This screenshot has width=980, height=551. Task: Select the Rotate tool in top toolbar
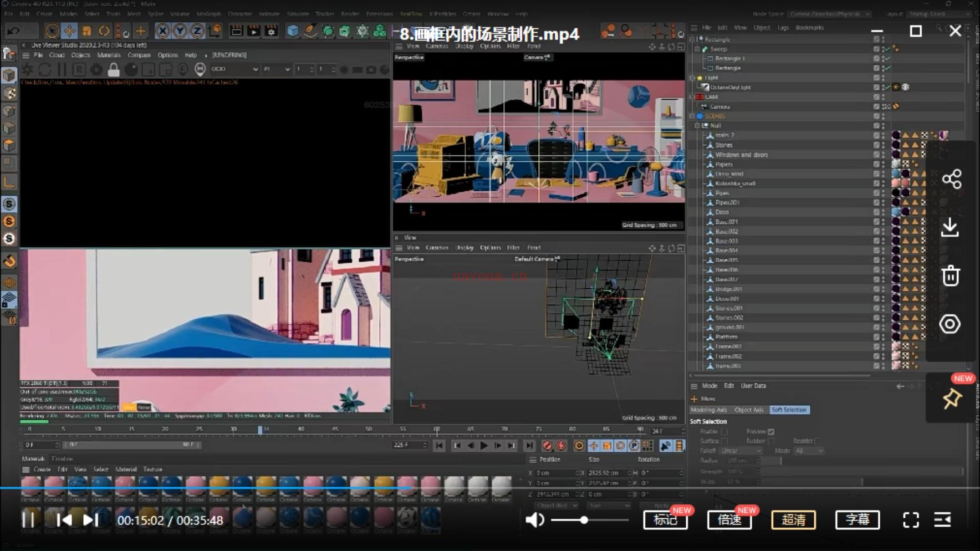pyautogui.click(x=104, y=30)
